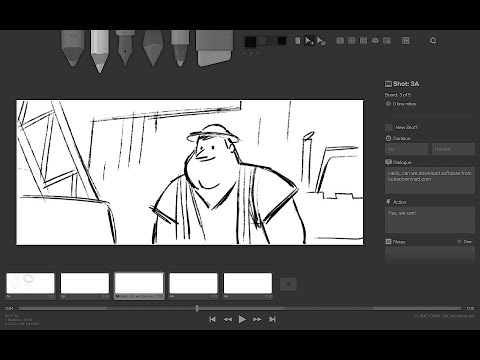Select the light pencil drawing tool

[x=72, y=47]
